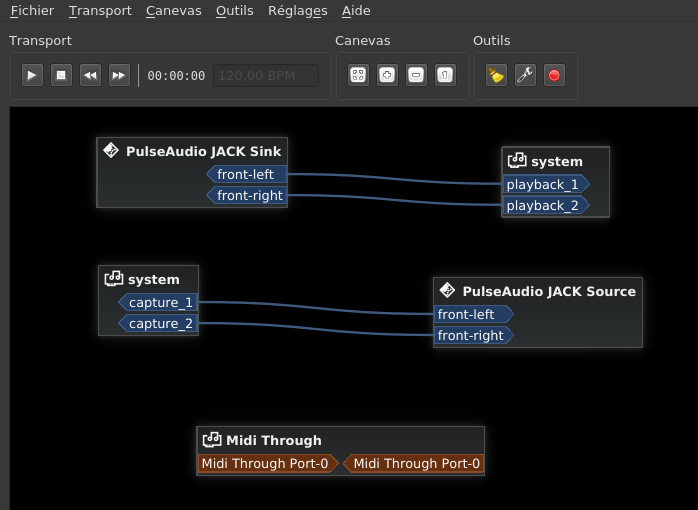Click the zoom fit canvas icon
The height and width of the screenshot is (510, 698).
[x=358, y=75]
